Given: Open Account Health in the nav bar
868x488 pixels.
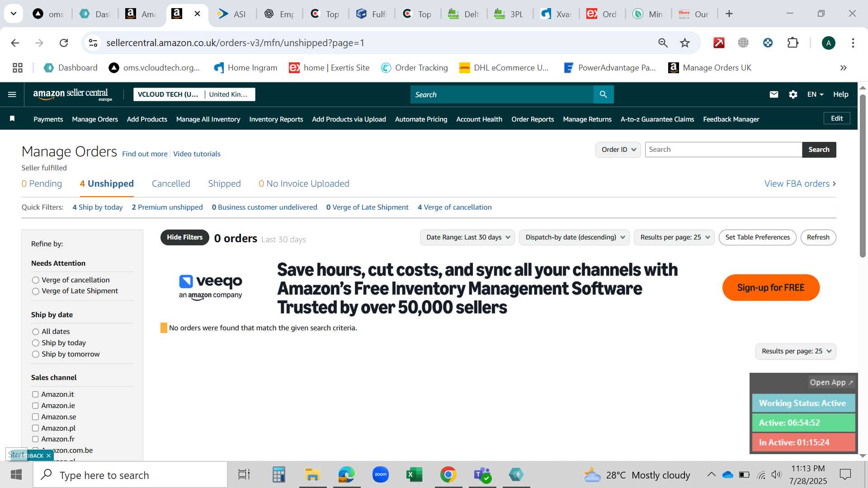Looking at the screenshot, I should [x=479, y=119].
